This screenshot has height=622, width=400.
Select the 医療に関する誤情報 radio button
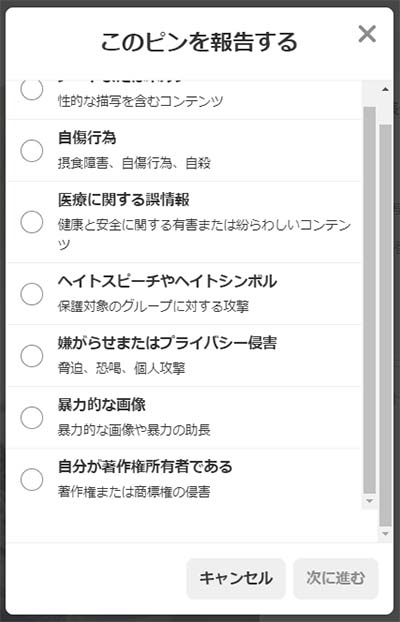click(32, 222)
